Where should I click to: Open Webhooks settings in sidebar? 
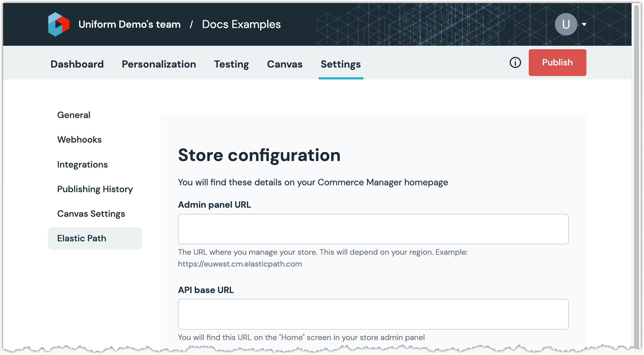click(x=79, y=140)
